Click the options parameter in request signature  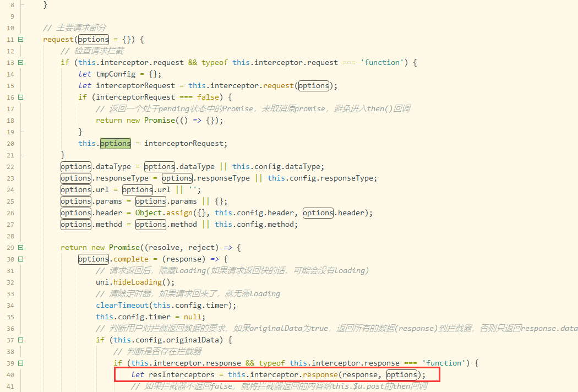(x=94, y=40)
